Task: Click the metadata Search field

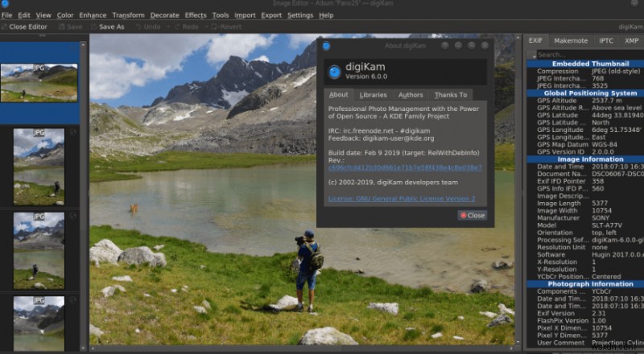Action: coord(590,55)
